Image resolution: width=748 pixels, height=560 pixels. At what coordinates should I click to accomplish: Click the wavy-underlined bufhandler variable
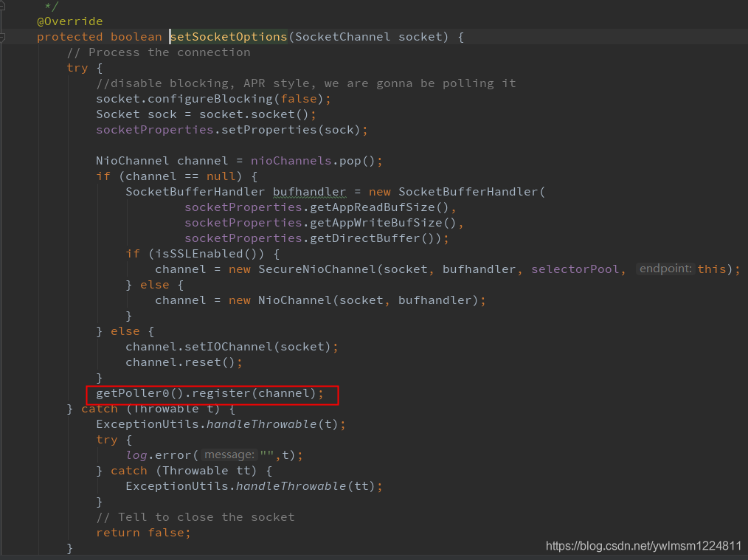click(309, 192)
